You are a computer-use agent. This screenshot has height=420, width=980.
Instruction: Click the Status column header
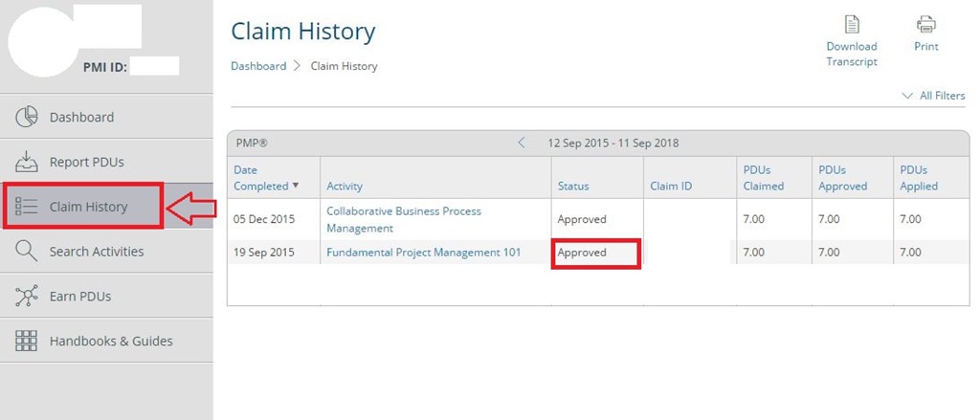pos(573,187)
